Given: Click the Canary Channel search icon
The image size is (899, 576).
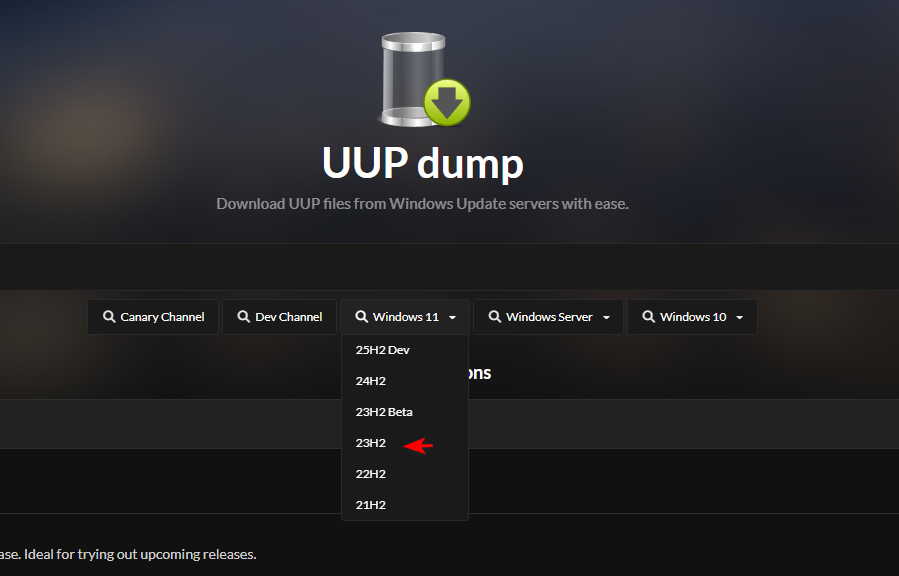Looking at the screenshot, I should 109,316.
